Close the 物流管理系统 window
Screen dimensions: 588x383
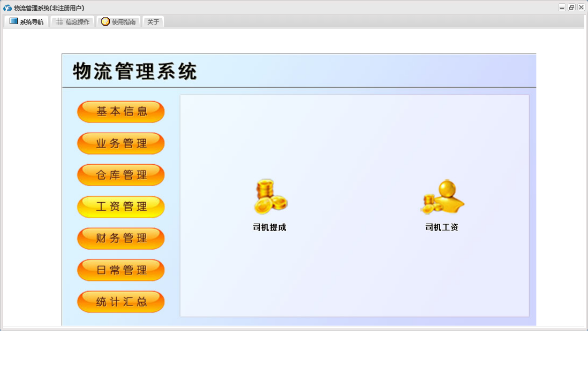581,7
